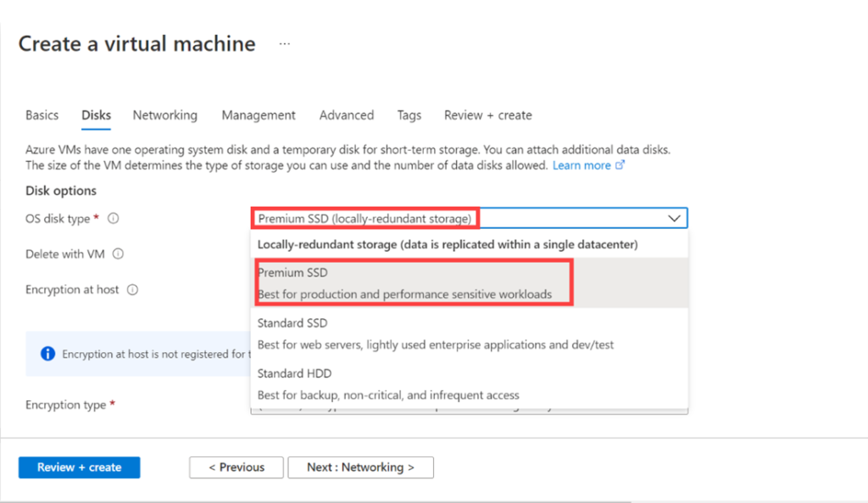Viewport: 868px width, 503px height.
Task: Switch to the Basics tab
Action: tap(42, 115)
